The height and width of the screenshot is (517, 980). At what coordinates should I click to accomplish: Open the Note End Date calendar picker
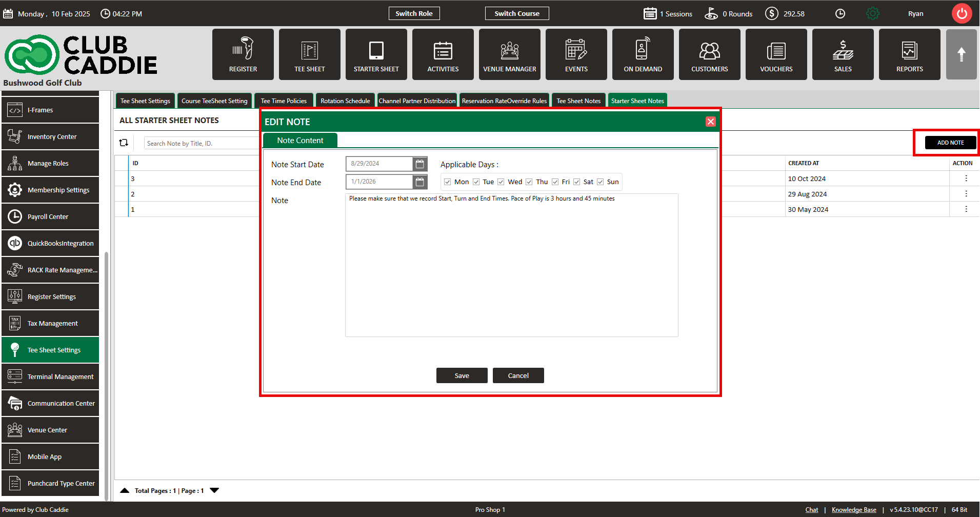419,182
